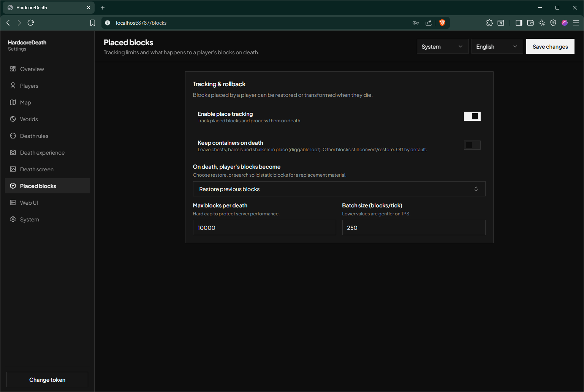Navigate to Death experience page

coord(47,152)
